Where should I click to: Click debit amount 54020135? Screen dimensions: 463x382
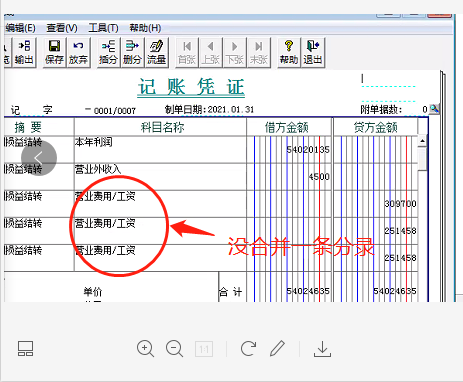[x=308, y=150]
